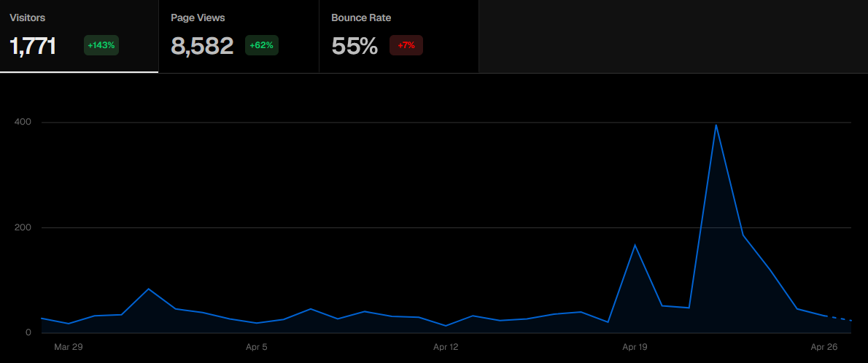Open the Bounce Rate tab
The height and width of the screenshot is (363, 868).
tap(399, 36)
